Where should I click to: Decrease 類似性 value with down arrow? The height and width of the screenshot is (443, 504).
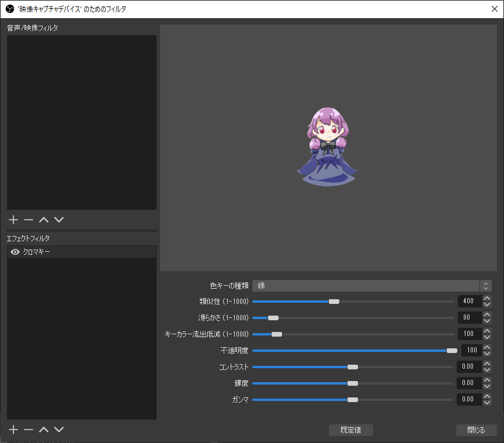click(x=487, y=304)
